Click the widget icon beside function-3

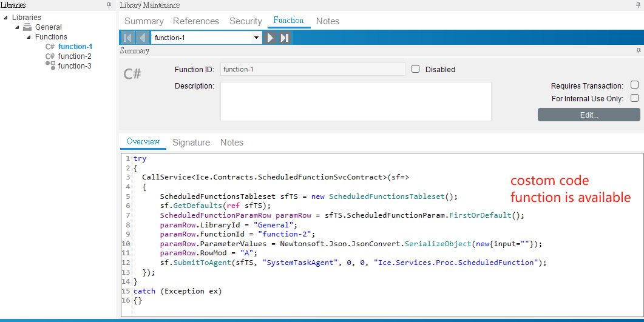(x=50, y=65)
